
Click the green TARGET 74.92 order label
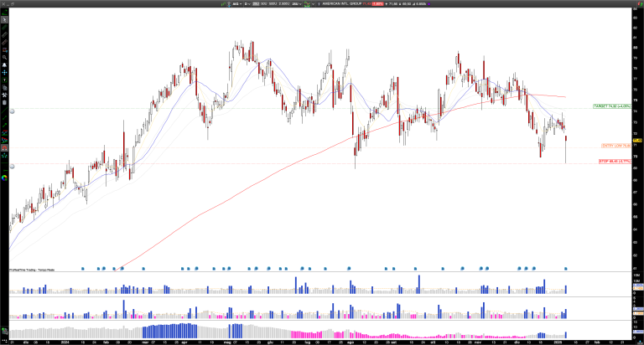coord(610,106)
